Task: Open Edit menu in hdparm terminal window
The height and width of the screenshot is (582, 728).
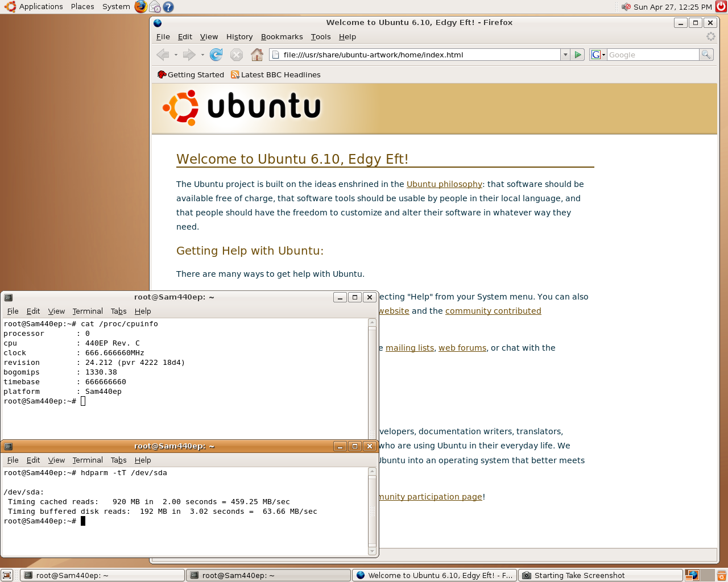Action: click(33, 460)
